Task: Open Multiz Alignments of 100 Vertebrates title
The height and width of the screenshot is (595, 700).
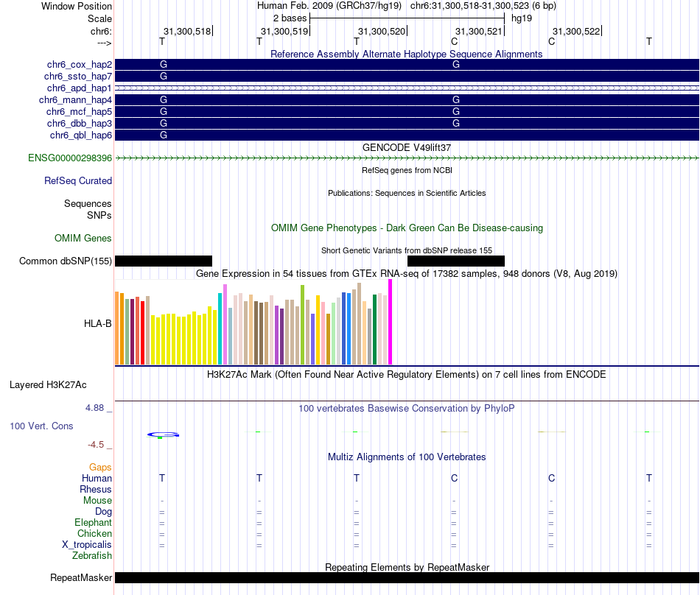Action: [x=407, y=457]
